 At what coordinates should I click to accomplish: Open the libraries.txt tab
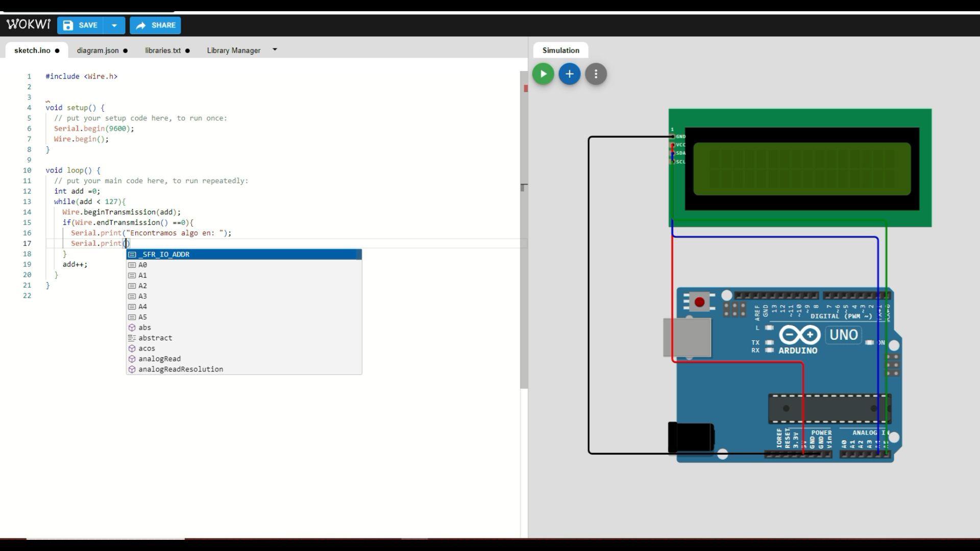coord(167,51)
